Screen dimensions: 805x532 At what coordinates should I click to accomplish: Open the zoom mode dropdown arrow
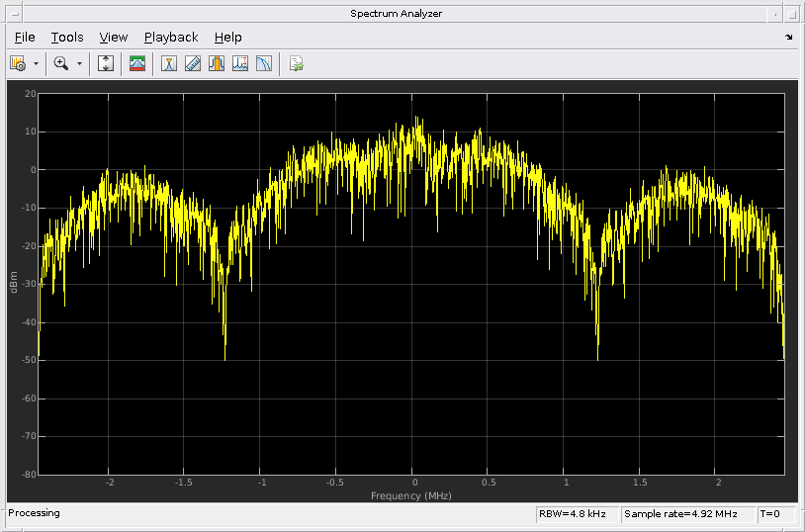79,63
